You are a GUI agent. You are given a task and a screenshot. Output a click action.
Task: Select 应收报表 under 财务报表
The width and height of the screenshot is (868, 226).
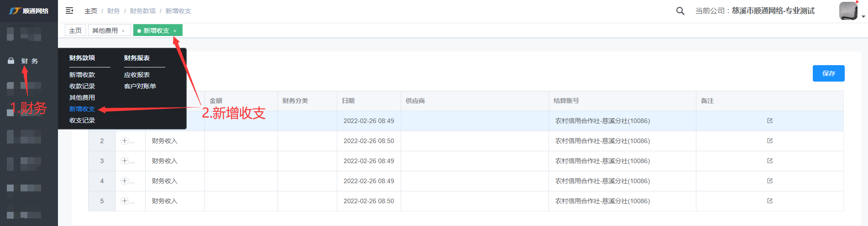137,75
